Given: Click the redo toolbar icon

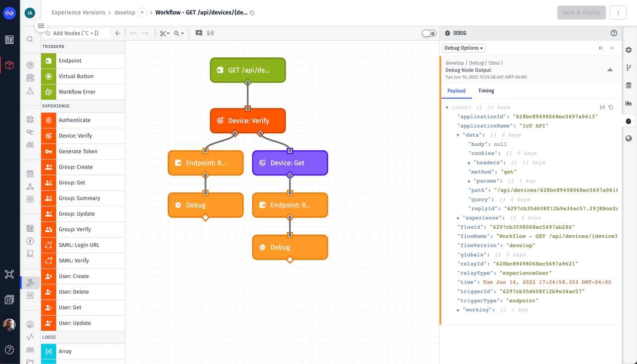Looking at the screenshot, I should (145, 33).
